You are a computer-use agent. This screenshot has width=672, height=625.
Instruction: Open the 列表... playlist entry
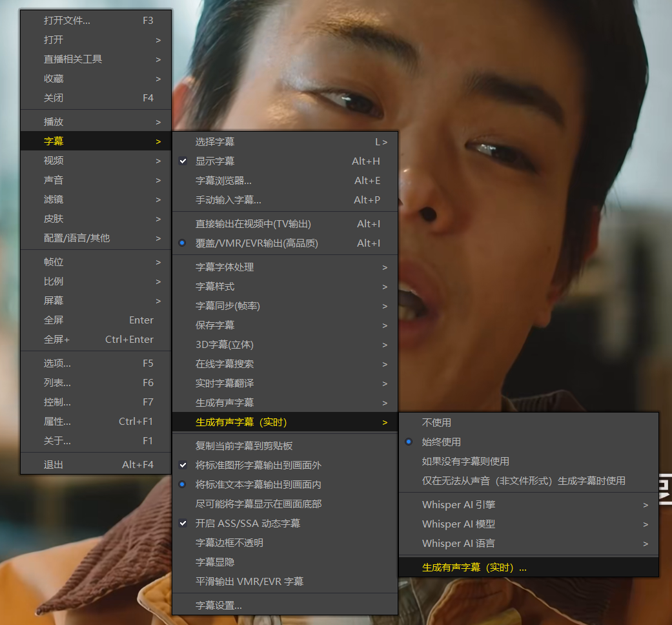[96, 383]
